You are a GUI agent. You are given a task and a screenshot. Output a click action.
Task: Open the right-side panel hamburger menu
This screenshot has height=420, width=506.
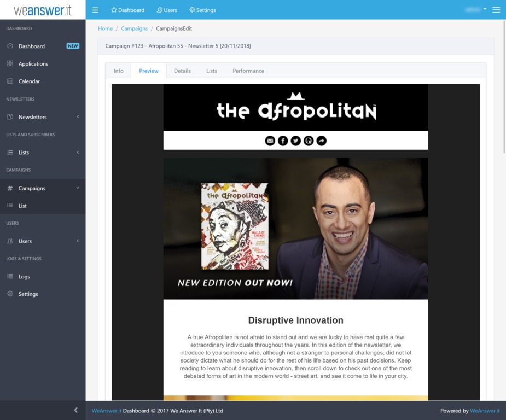[x=496, y=10]
